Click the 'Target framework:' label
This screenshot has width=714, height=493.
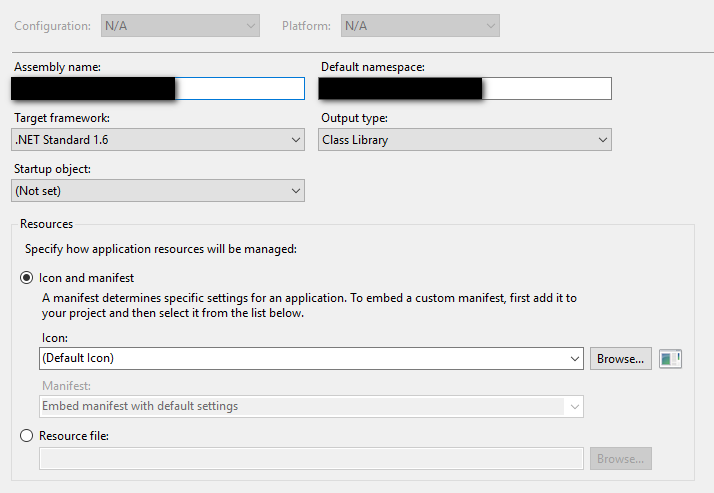[x=62, y=118]
